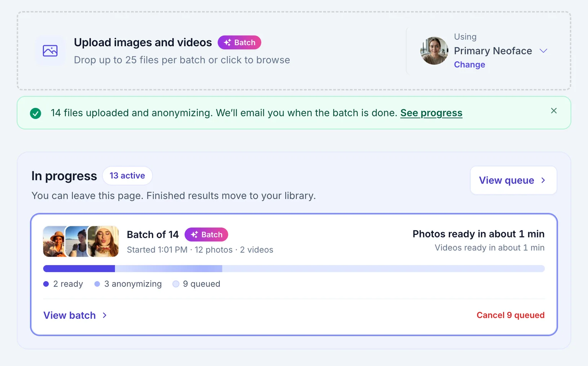
Task: Click the 9 queued legend dot
Action: [x=176, y=284]
